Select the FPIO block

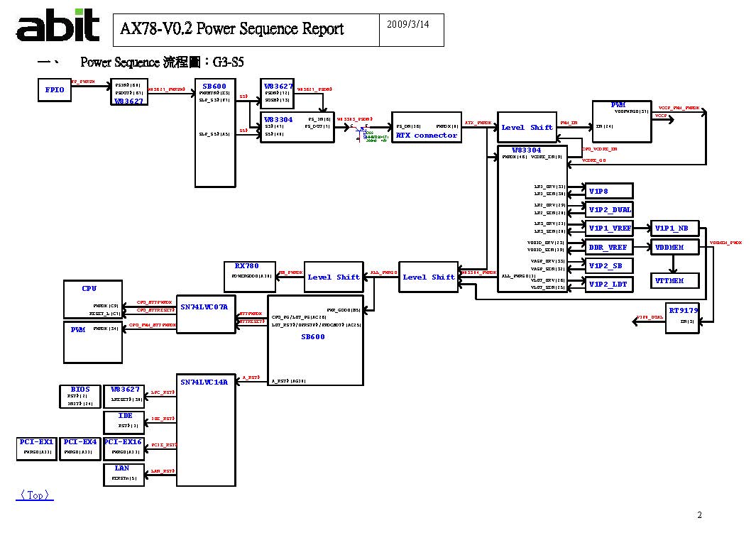[x=55, y=90]
